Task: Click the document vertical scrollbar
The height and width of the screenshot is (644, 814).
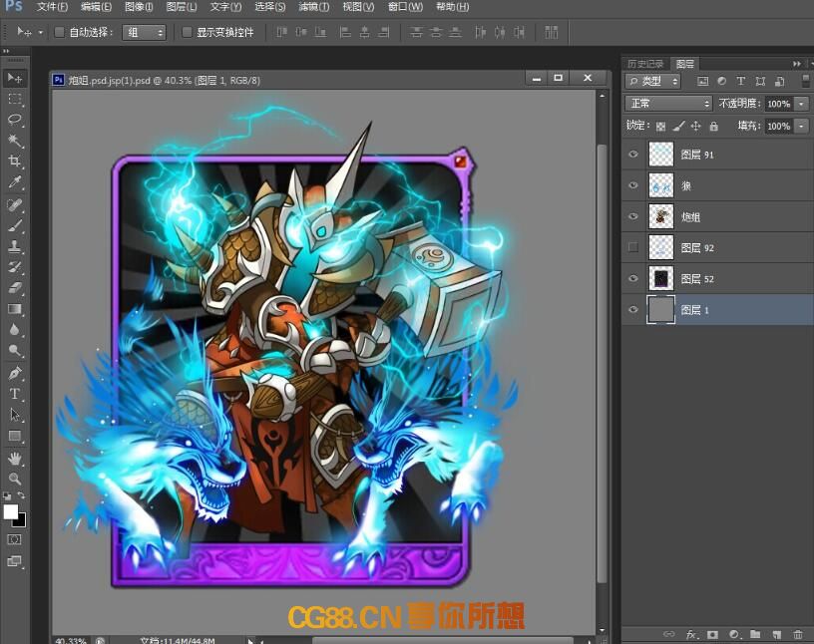Action: pyautogui.click(x=602, y=363)
